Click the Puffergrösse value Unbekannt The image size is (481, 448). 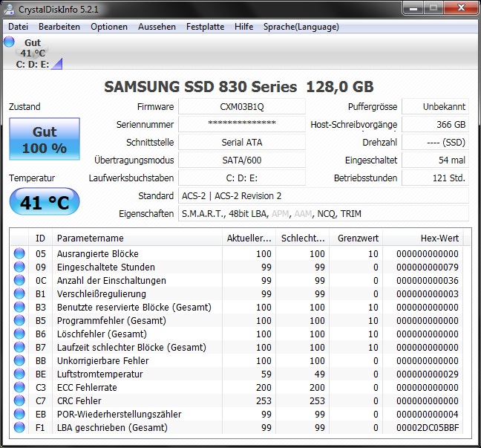point(435,106)
